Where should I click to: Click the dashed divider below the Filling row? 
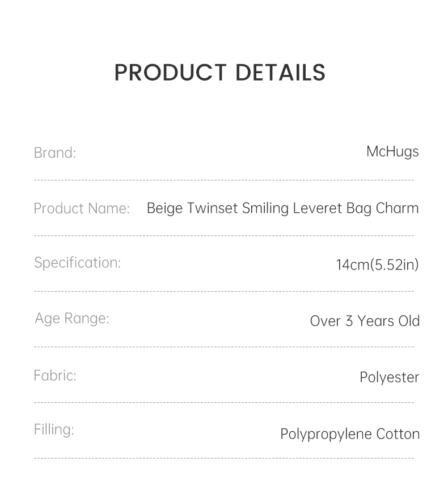224,458
